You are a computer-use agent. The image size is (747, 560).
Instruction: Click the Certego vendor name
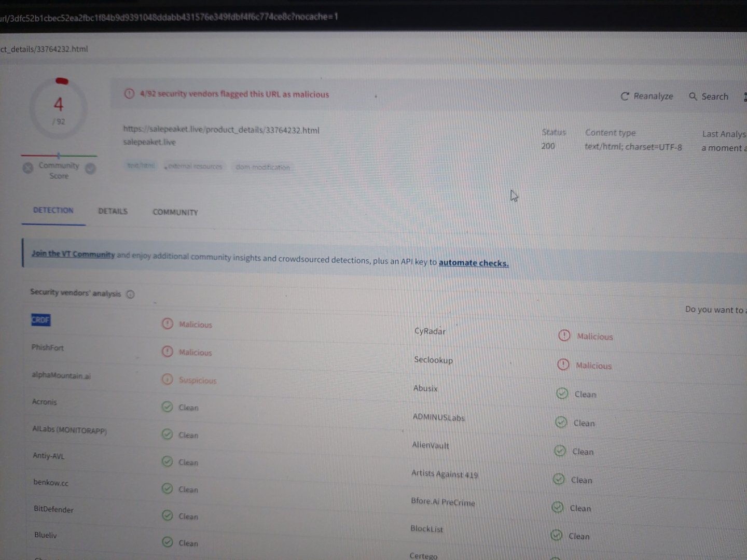[423, 555]
